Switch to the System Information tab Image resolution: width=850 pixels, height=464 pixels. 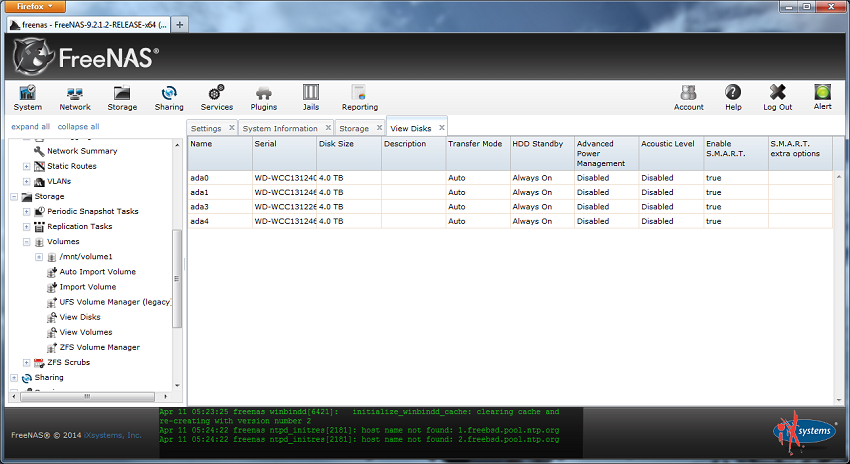[280, 128]
